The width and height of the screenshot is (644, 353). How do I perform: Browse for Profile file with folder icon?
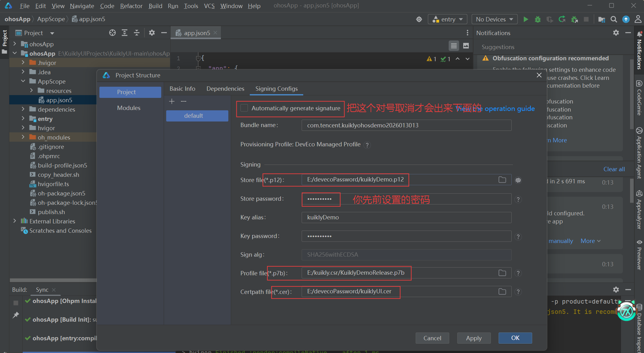pos(502,273)
